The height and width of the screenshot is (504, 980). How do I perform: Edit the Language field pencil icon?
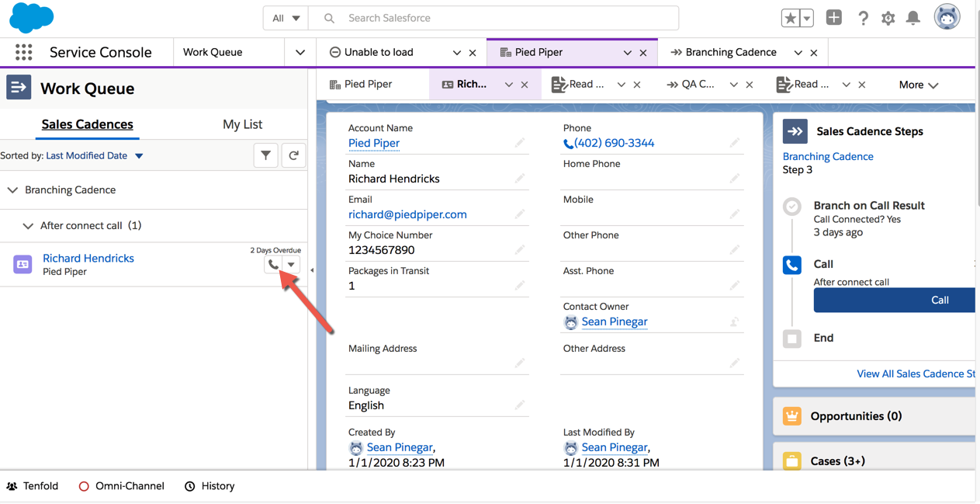click(520, 405)
